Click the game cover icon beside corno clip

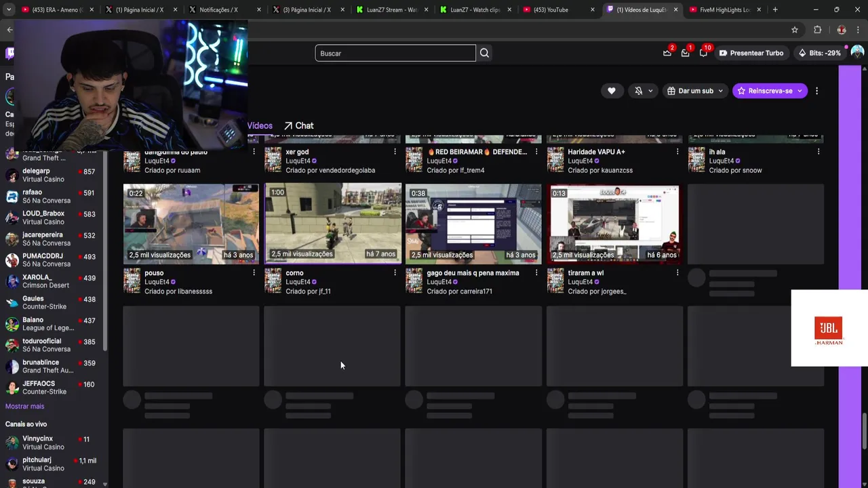[273, 281]
